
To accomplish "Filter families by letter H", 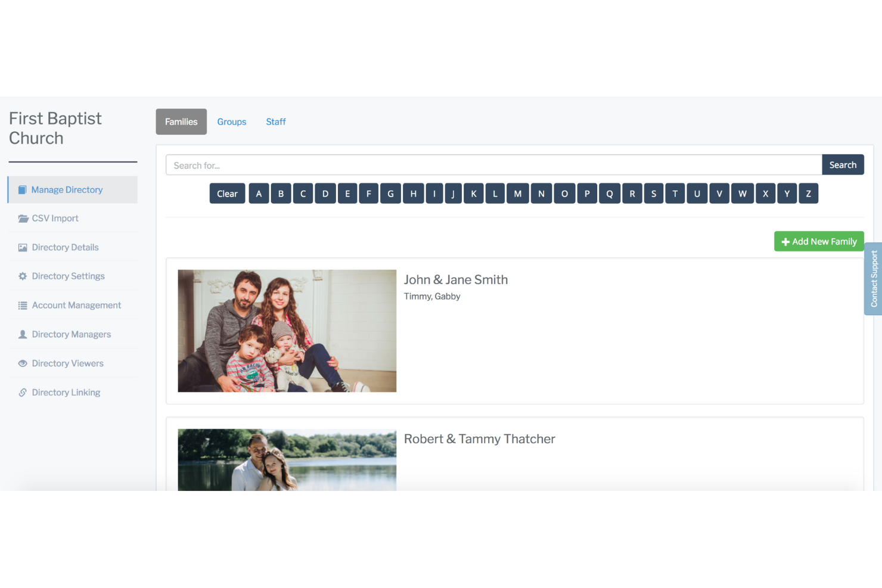I will pyautogui.click(x=414, y=194).
